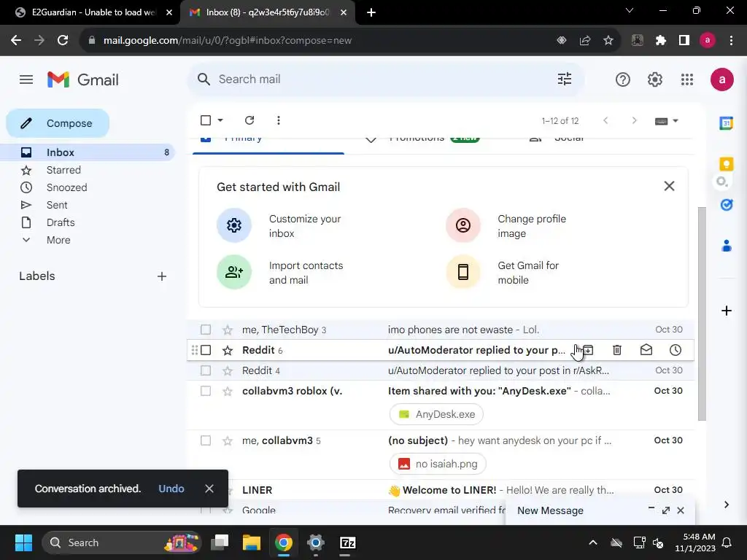Open Get Gmail for mobile
747x560 pixels.
(503, 273)
